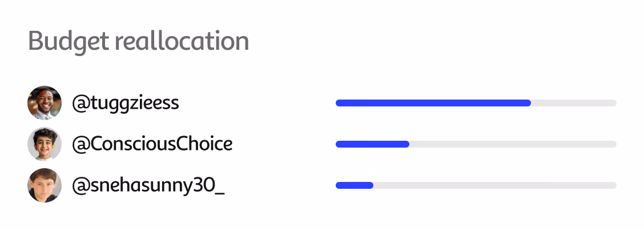Open the @snehasunny30_ profile avatar

coord(45,185)
